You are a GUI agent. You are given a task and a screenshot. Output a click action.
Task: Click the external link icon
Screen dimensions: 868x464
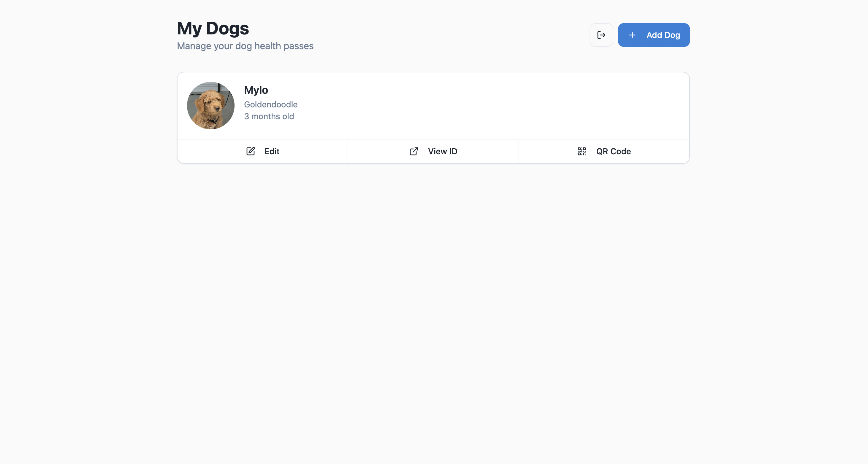[414, 151]
